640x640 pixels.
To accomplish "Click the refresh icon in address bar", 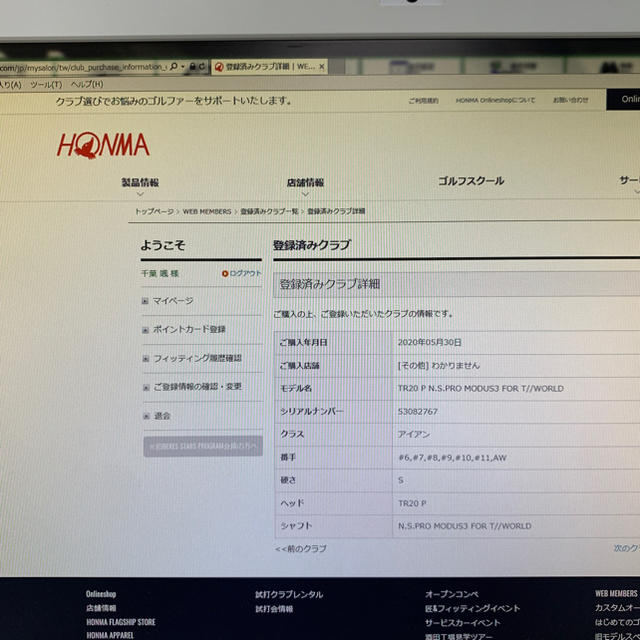I will (203, 67).
